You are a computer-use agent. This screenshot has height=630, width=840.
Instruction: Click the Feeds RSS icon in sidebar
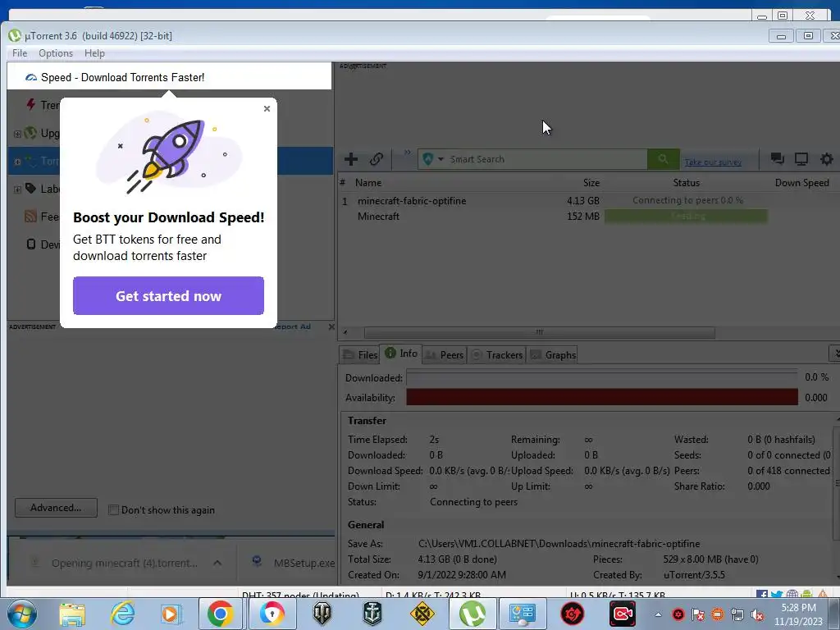coord(31,217)
